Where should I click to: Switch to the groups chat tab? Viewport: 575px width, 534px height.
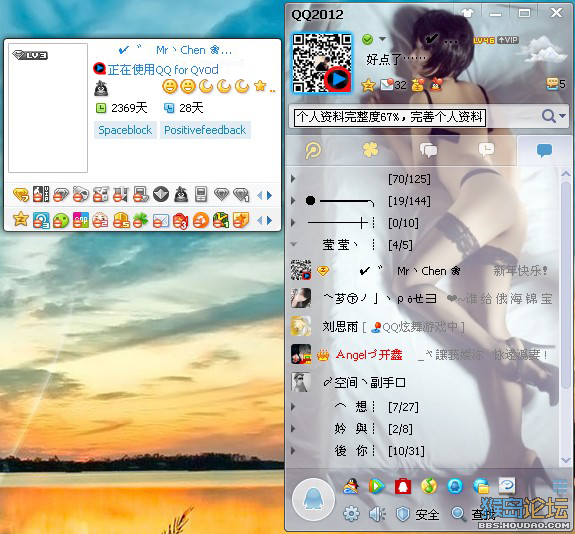pos(428,150)
